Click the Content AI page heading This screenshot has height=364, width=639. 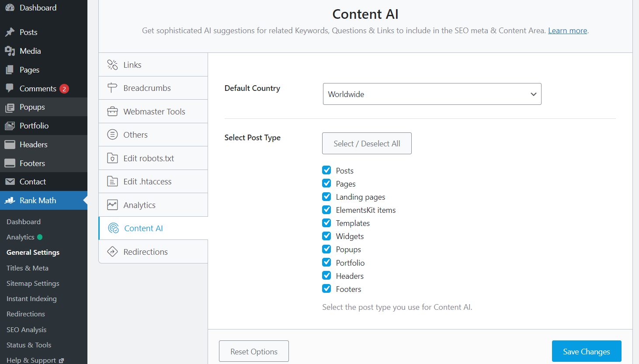[365, 14]
